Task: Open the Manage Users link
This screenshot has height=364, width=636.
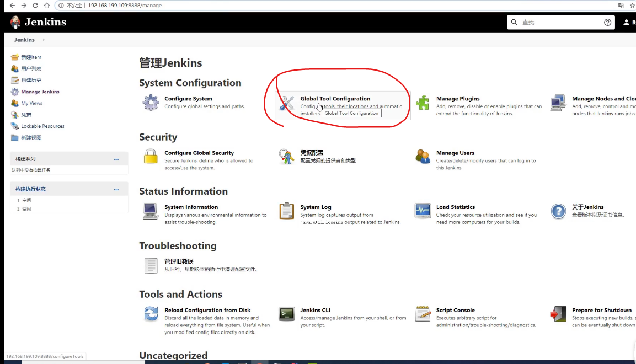Action: click(455, 153)
